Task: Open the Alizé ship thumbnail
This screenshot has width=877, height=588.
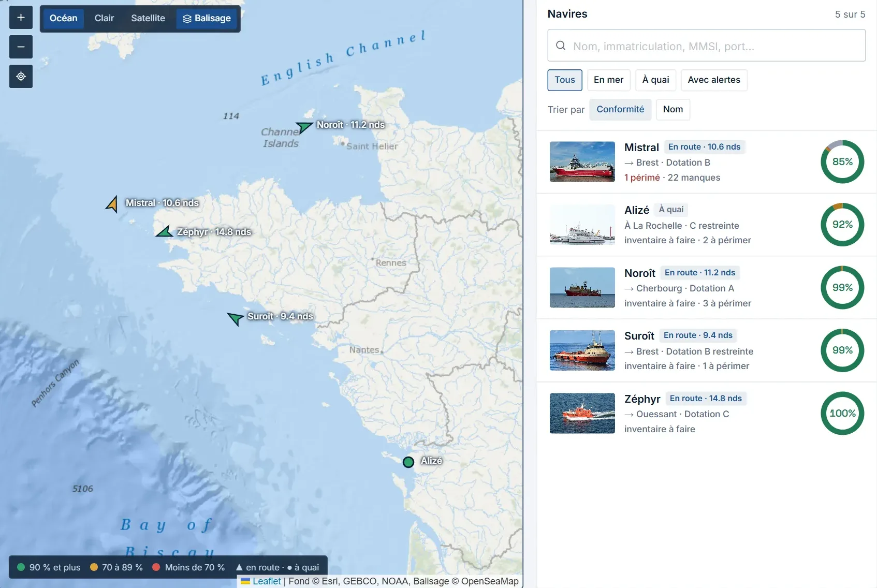Action: [582, 225]
